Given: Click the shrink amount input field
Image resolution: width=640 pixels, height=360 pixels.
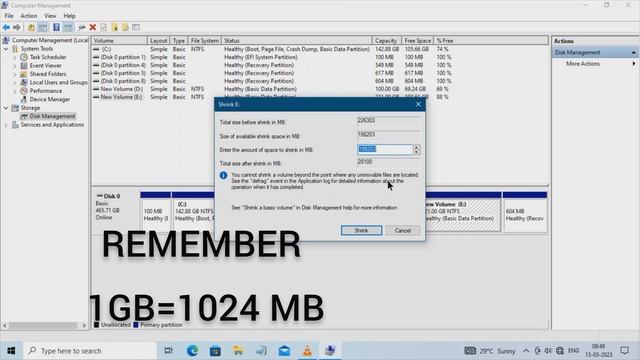Looking at the screenshot, I should coord(385,149).
